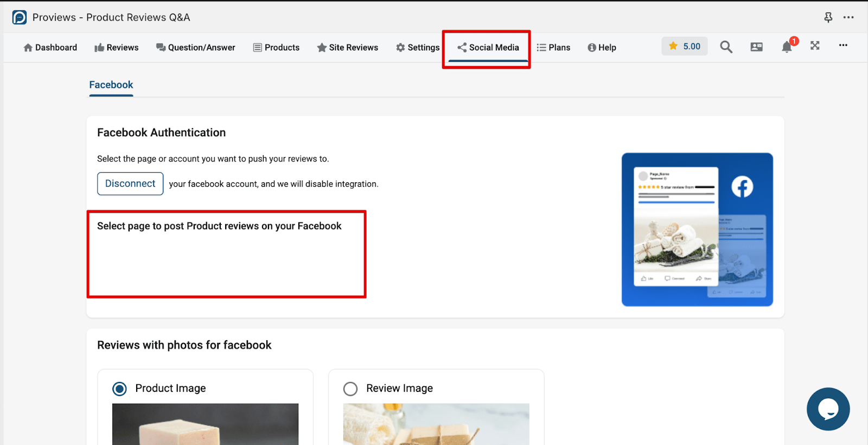Click the fullscreen expand arrows icon
This screenshot has width=868, height=445.
pos(815,46)
